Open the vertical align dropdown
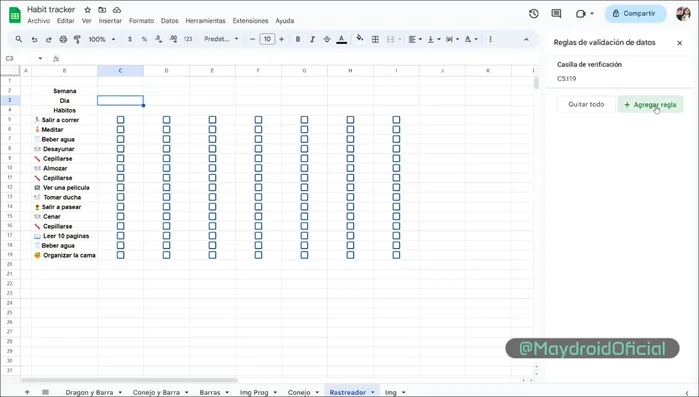 [x=434, y=39]
